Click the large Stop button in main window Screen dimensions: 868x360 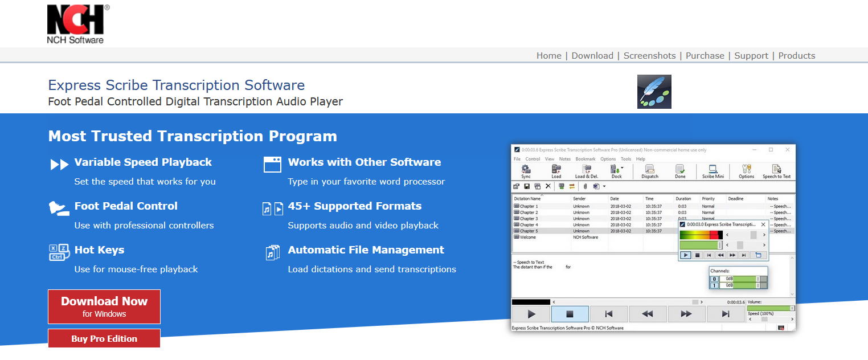click(570, 314)
